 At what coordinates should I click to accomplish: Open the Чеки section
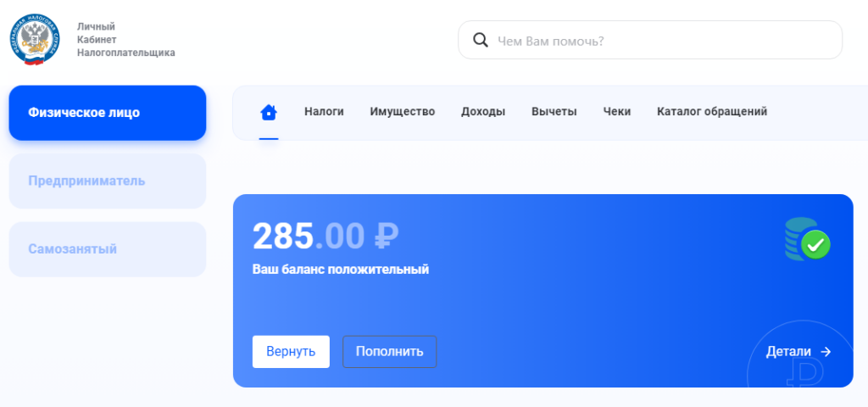tap(617, 112)
